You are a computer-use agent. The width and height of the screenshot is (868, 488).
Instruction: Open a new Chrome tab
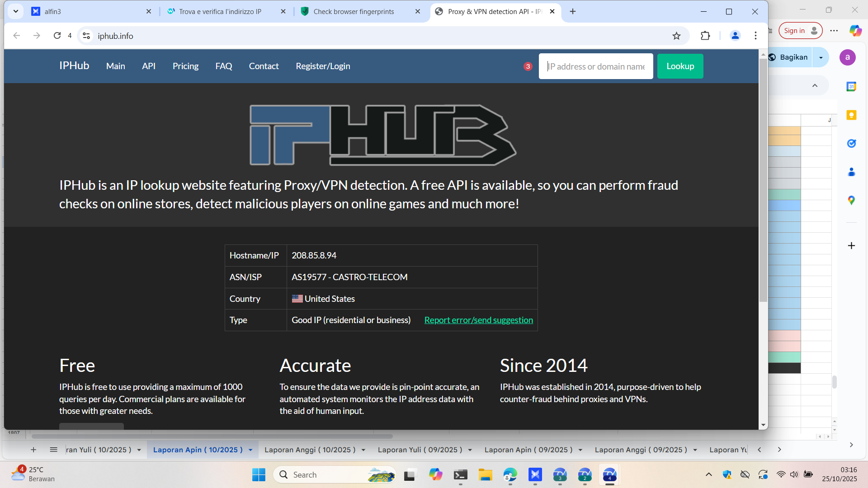[573, 11]
